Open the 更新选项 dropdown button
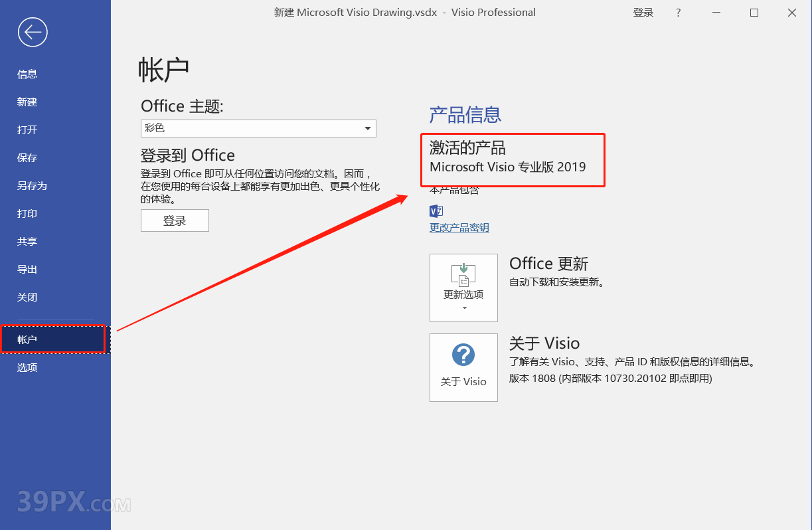The height and width of the screenshot is (530, 812). (x=463, y=288)
